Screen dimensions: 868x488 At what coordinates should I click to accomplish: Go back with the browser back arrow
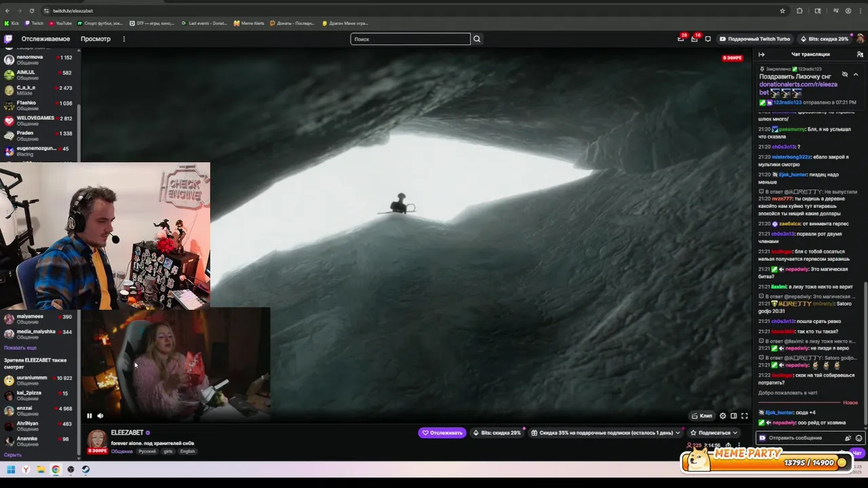pos(7,11)
